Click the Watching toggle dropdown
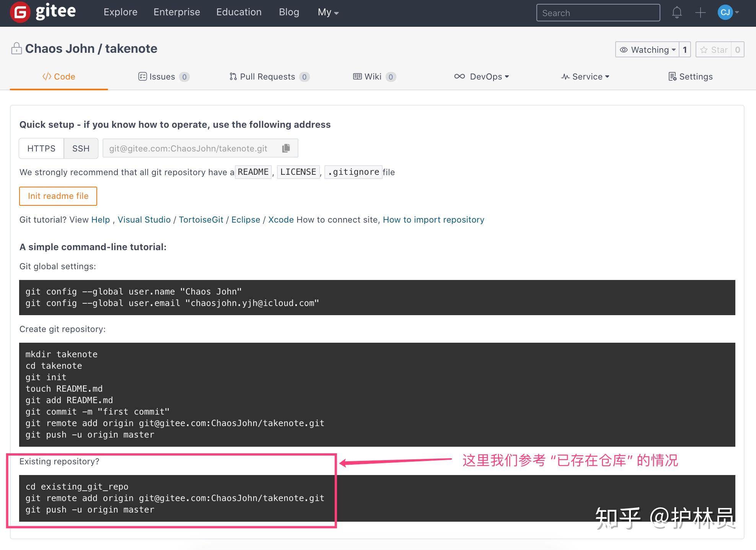756x550 pixels. point(647,49)
